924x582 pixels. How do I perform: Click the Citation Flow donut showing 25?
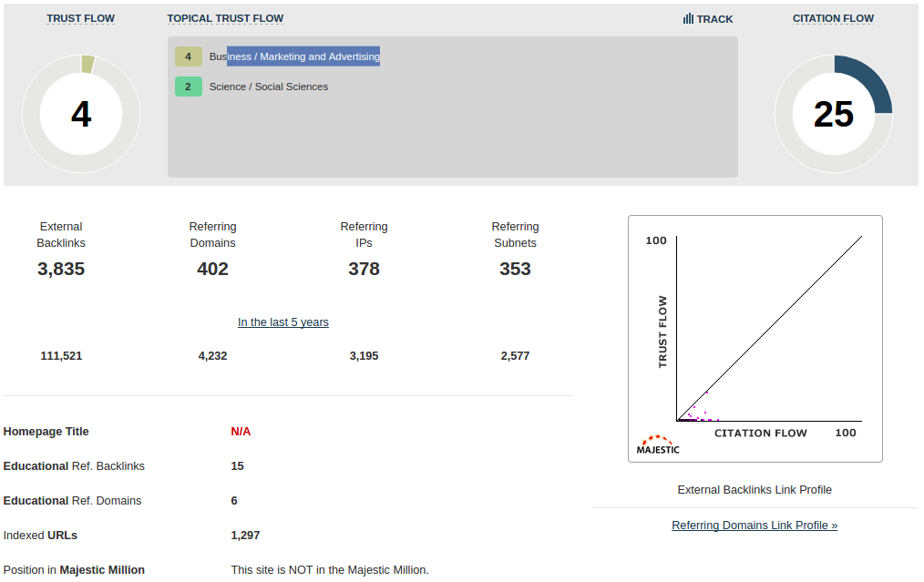pyautogui.click(x=833, y=114)
